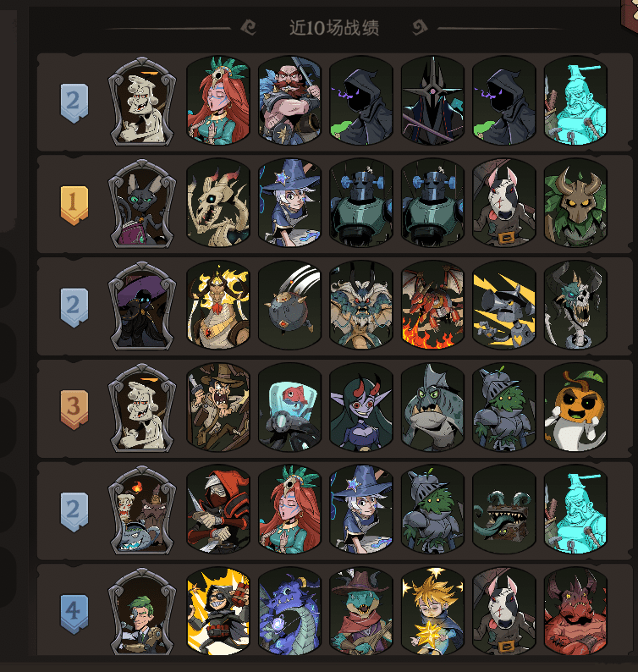Select the red-bearded dwarf warrior card
The image size is (638, 672).
click(x=289, y=100)
